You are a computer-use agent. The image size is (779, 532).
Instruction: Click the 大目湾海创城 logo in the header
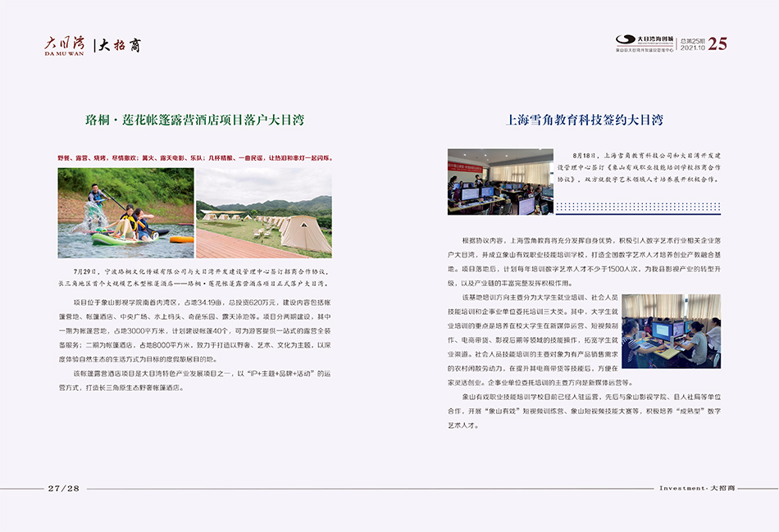[645, 43]
